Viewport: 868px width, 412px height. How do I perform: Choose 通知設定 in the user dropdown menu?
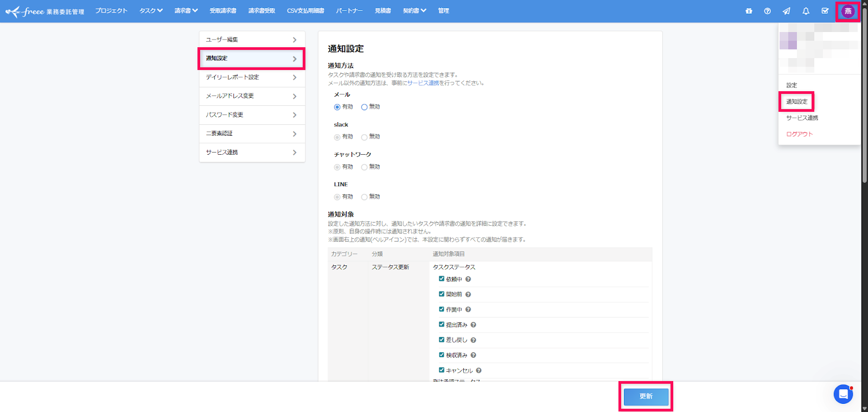click(x=797, y=102)
